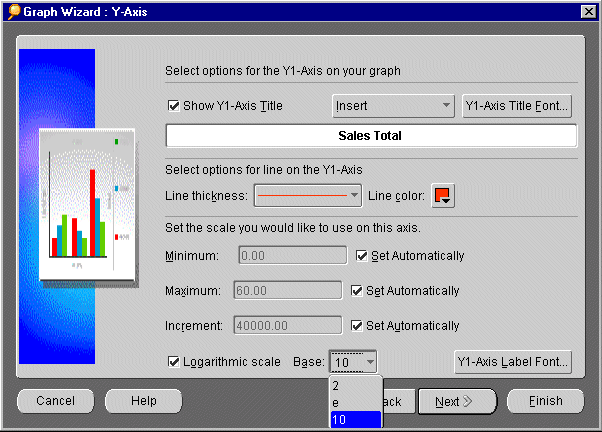
Task: Uncheck Show Y1-Axis Title checkbox
Action: [174, 105]
